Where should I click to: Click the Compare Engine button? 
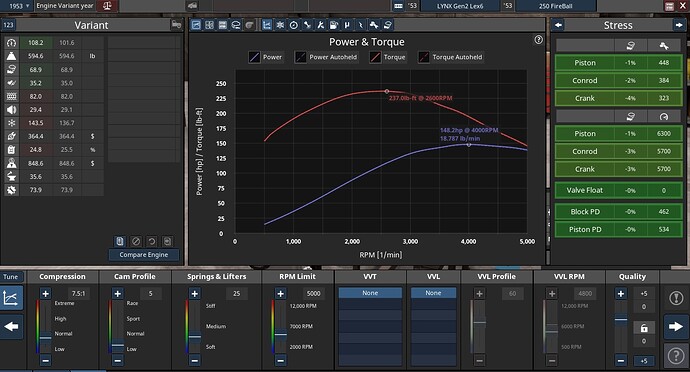(x=143, y=254)
